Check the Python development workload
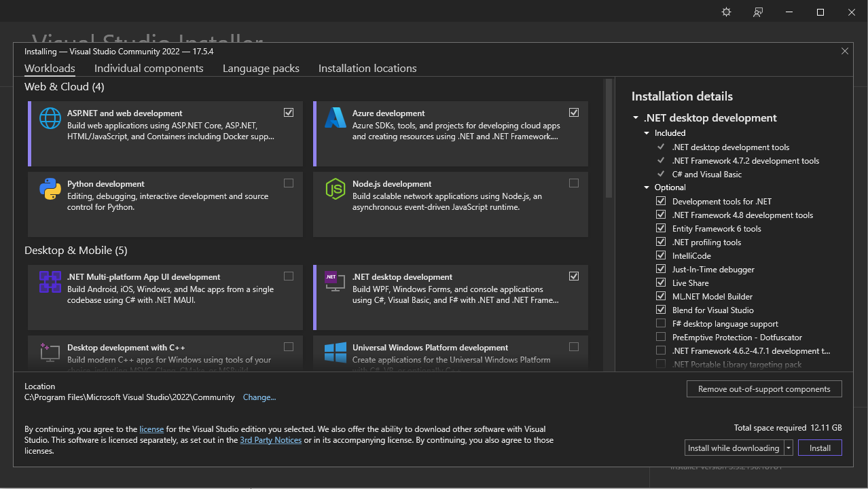The height and width of the screenshot is (489, 868). click(x=289, y=183)
